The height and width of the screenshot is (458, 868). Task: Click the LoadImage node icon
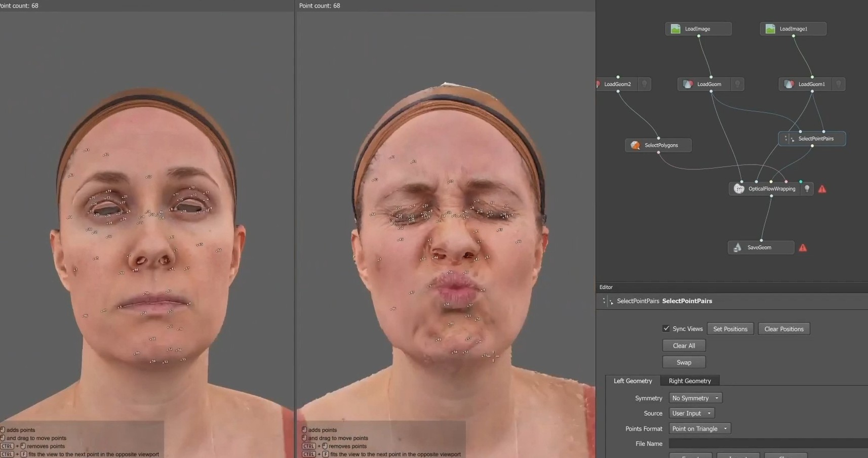676,29
